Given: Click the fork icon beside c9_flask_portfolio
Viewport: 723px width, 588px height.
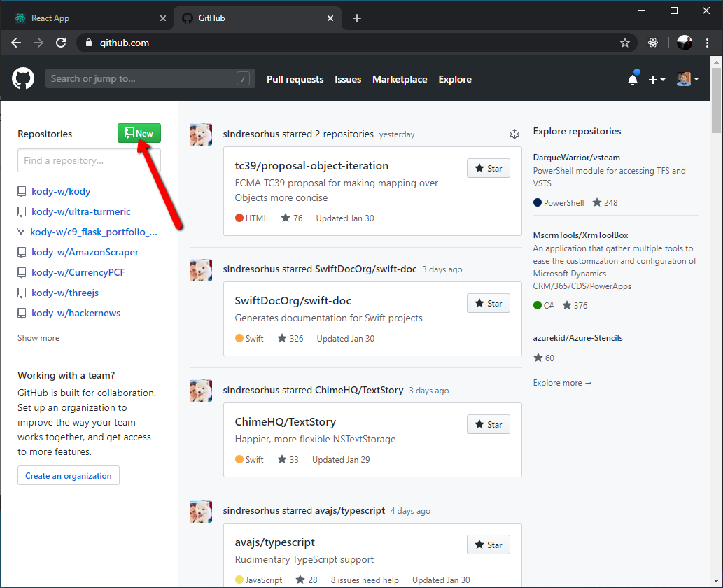Looking at the screenshot, I should (x=21, y=232).
